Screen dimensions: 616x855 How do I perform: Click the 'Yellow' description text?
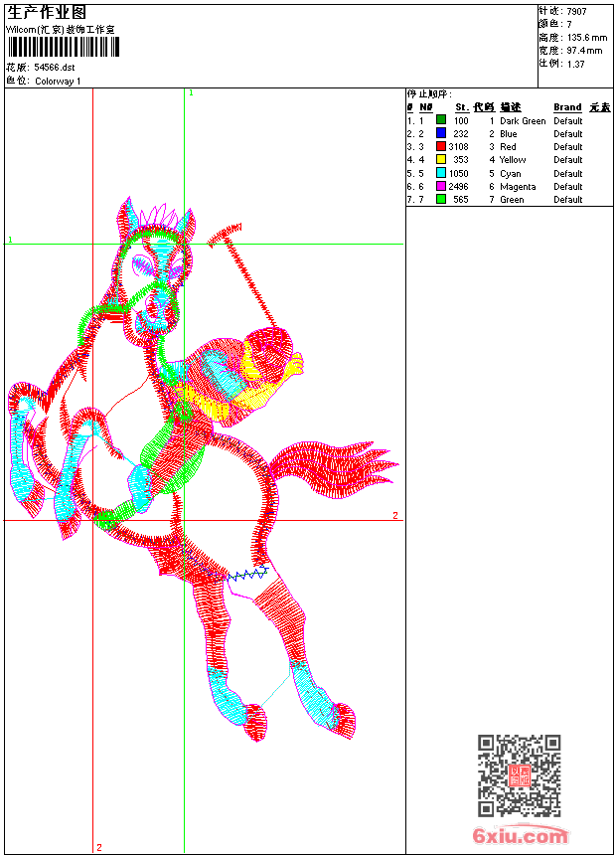pos(513,160)
